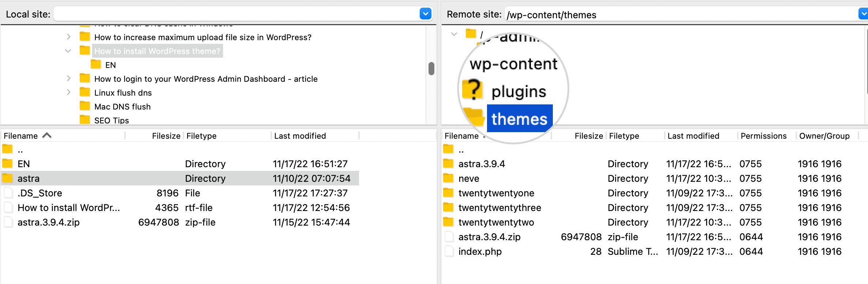Open the Remote site path dropdown
The width and height of the screenshot is (868, 284).
pos(863,14)
